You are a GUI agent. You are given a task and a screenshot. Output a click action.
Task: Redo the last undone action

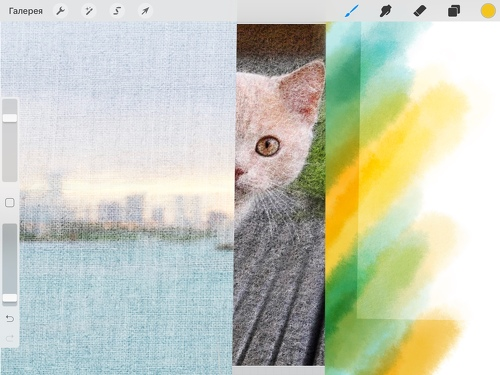coord(10,339)
